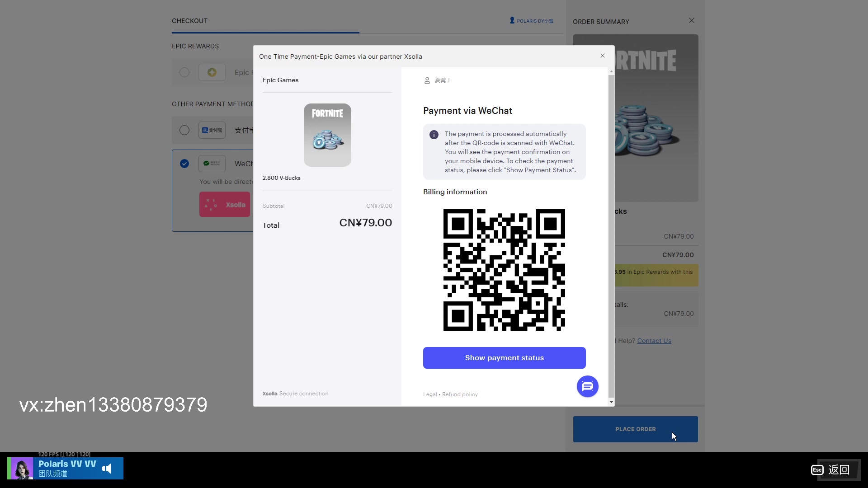Image resolution: width=868 pixels, height=488 pixels.
Task: Click the Epic Rewards coin icon
Action: coord(212,72)
